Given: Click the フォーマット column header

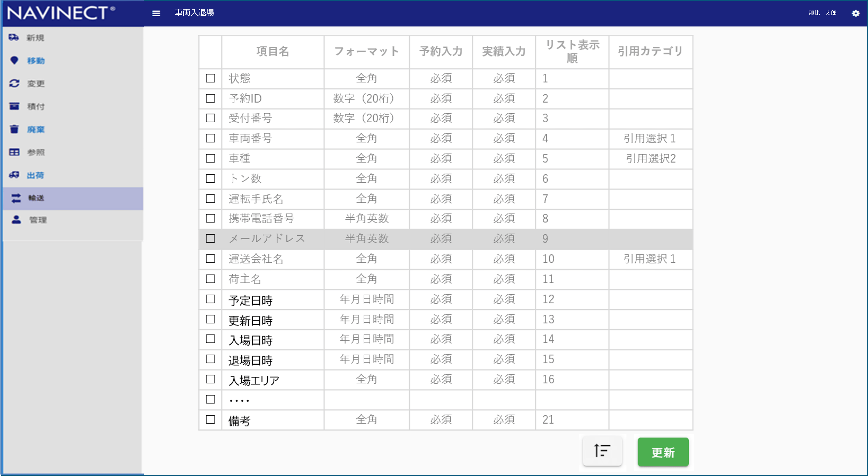Looking at the screenshot, I should point(366,51).
